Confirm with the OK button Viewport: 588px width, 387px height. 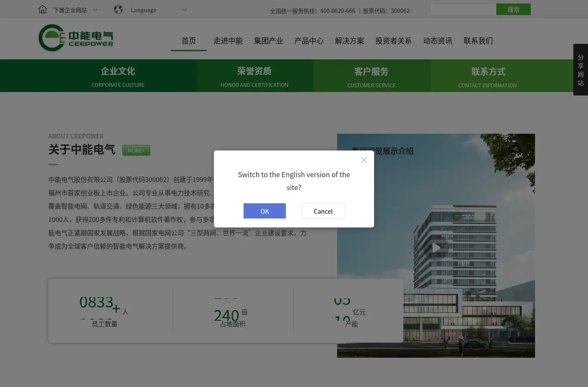click(x=265, y=211)
